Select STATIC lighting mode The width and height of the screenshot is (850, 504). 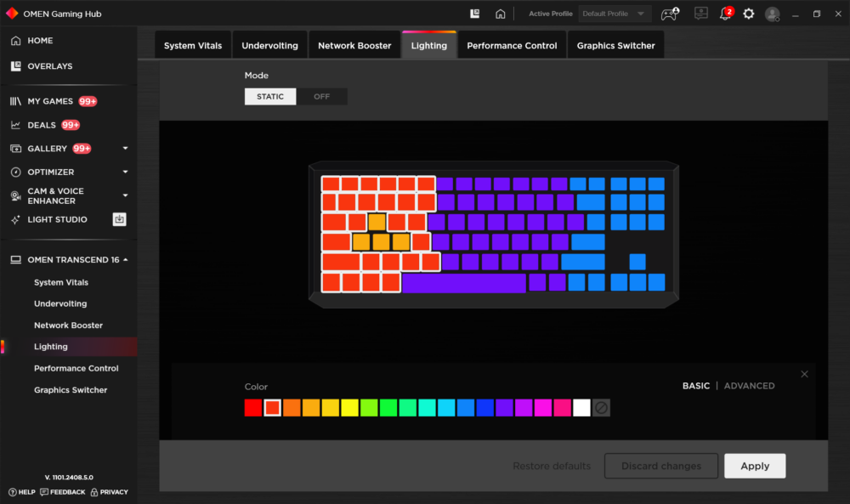[270, 96]
